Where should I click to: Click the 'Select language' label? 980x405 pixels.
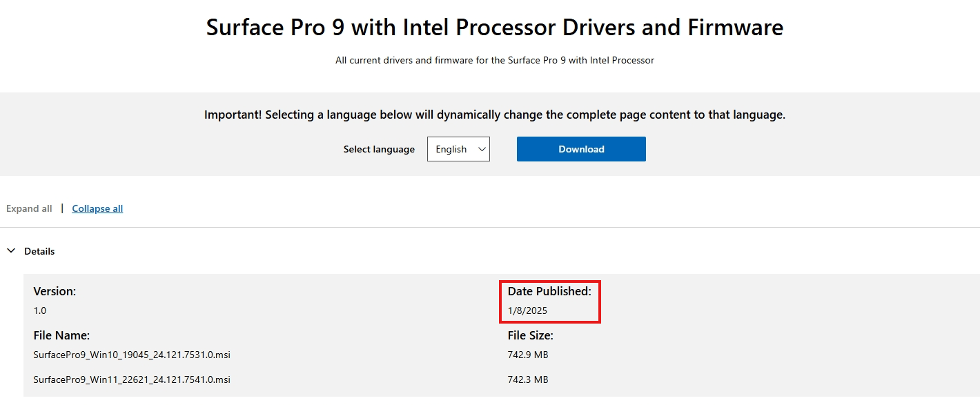[379, 149]
